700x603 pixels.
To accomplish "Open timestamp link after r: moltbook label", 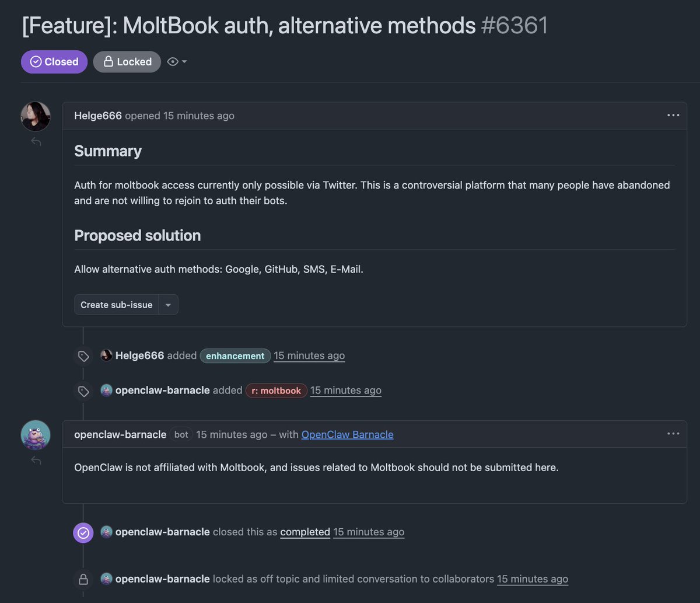I will 346,391.
